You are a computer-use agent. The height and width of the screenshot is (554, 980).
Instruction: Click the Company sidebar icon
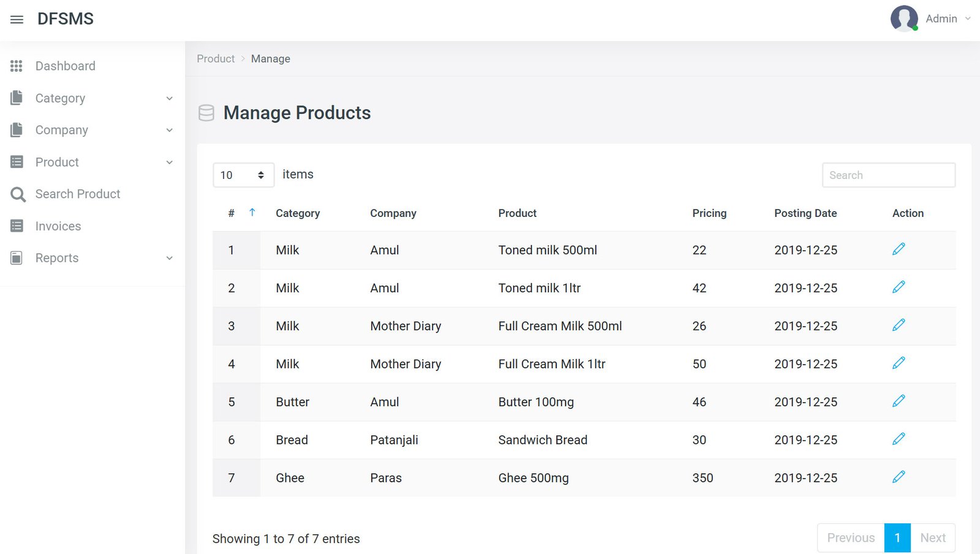click(17, 129)
